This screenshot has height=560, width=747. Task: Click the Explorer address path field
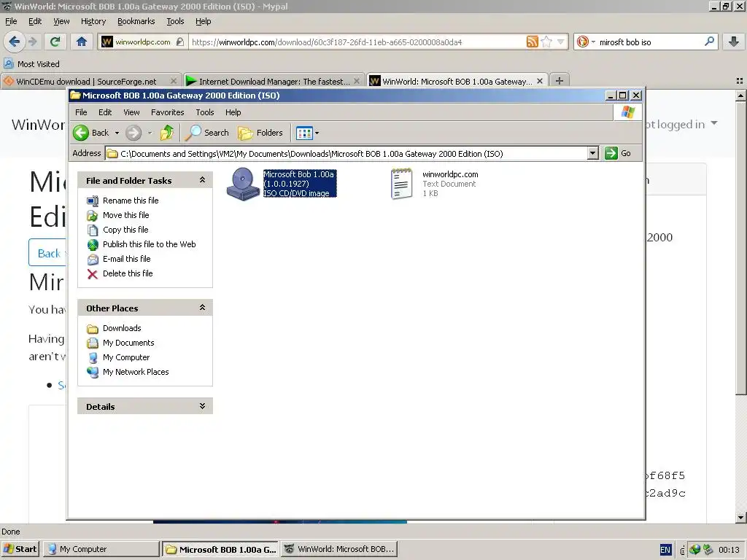[347, 154]
